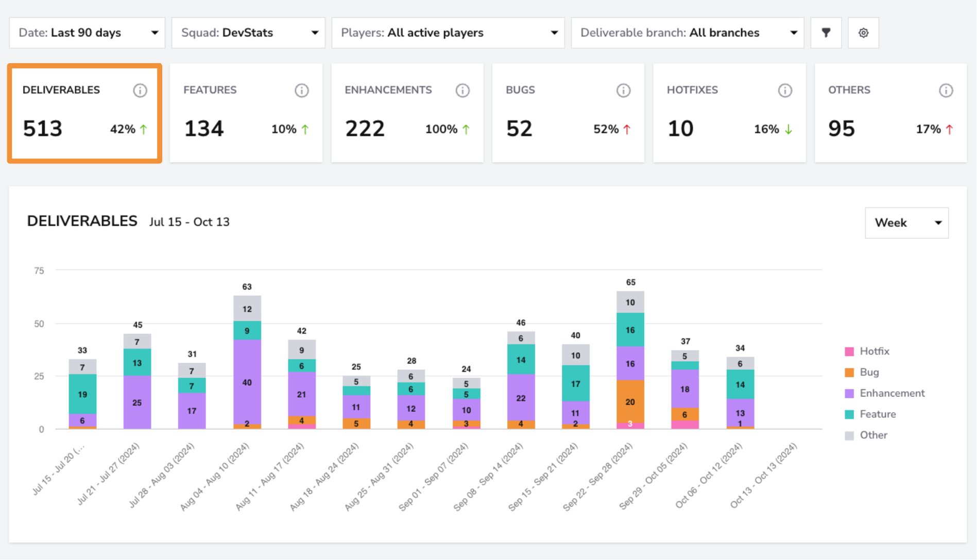This screenshot has width=977, height=560.
Task: Click the 16% down change on Hotfixes card
Action: (766, 129)
